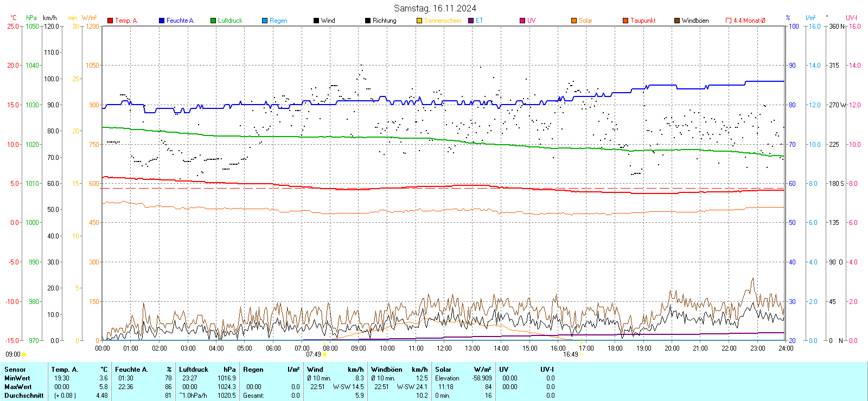Toggle the empty 4.4 Monat-Ø box
Image resolution: width=868 pixels, height=401 pixels.
729,21
